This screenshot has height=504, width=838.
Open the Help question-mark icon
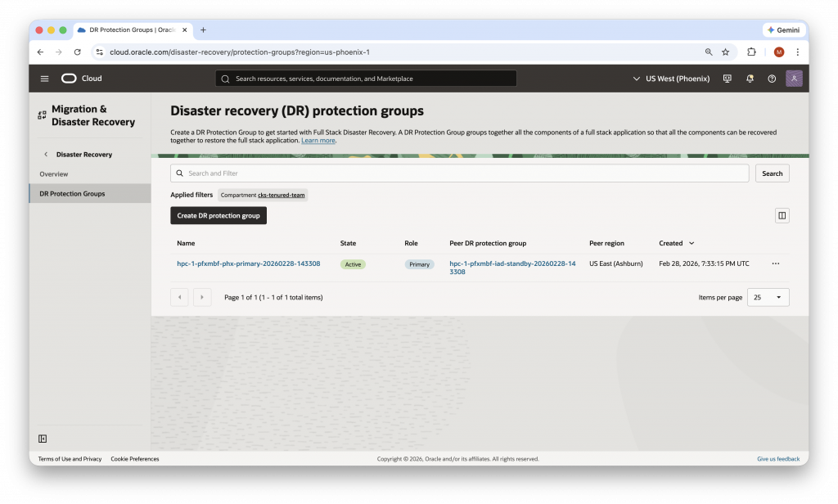[x=771, y=79]
